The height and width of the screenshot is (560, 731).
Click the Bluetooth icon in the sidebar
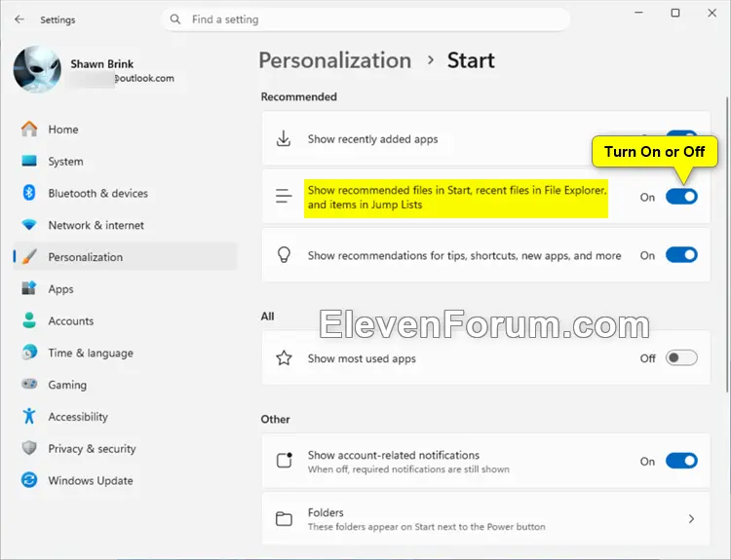(29, 193)
